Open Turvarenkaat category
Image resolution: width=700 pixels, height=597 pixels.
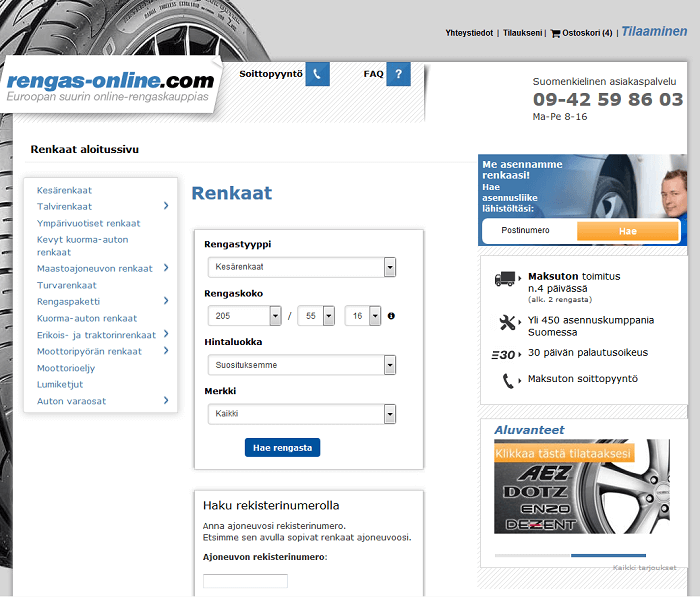click(67, 285)
